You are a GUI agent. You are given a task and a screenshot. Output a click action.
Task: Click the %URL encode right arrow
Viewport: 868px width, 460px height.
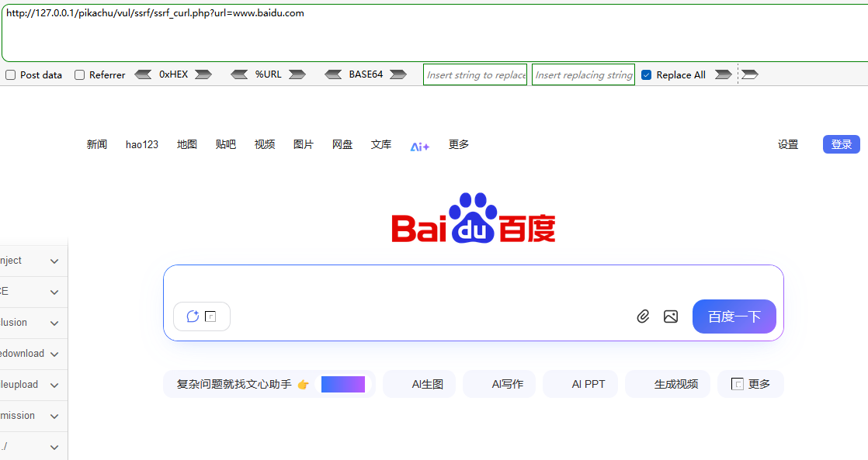tap(297, 74)
